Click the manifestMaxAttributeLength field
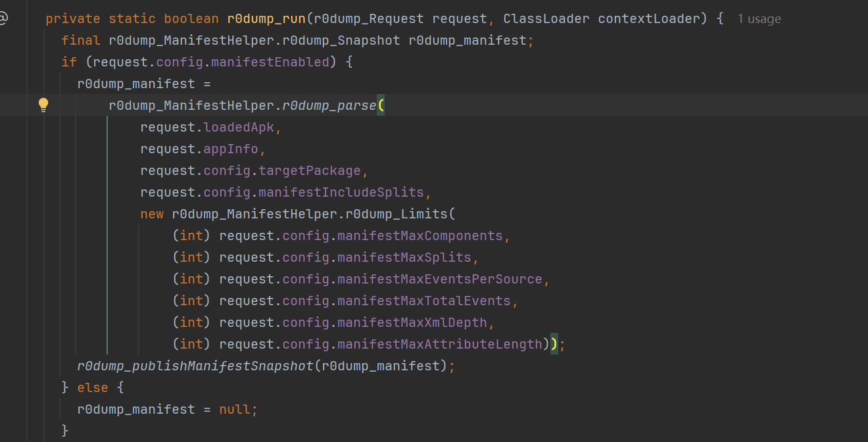The width and height of the screenshot is (868, 442). pos(440,344)
